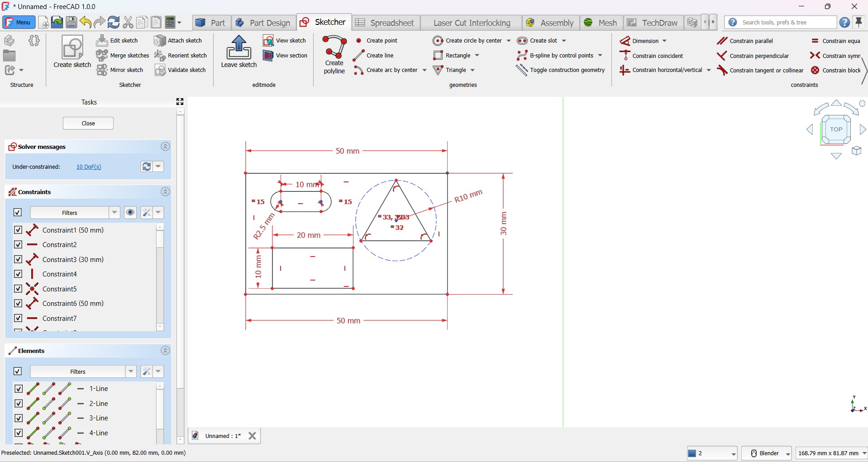Select B-spline by control points tool

click(555, 55)
